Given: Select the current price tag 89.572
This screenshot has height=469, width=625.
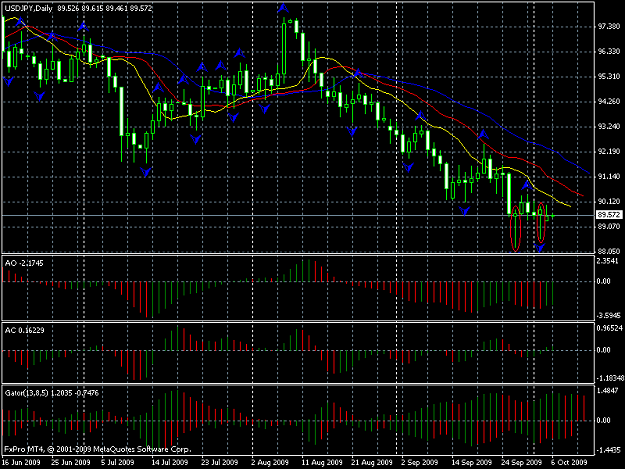Looking at the screenshot, I should [609, 215].
